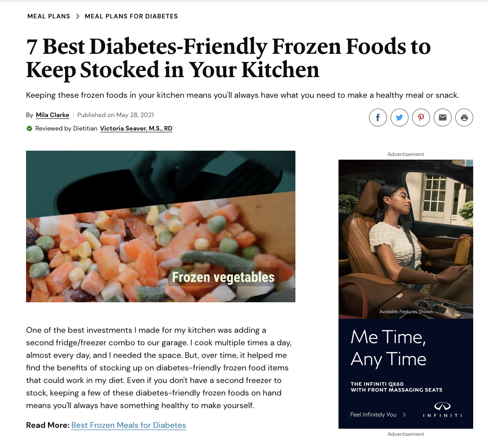Play the frozen vegetables video
The width and height of the screenshot is (488, 448).
point(161,226)
